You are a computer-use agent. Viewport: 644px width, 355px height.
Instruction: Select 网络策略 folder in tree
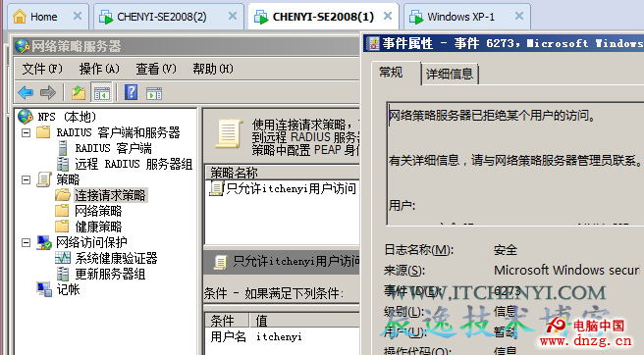[x=98, y=211]
